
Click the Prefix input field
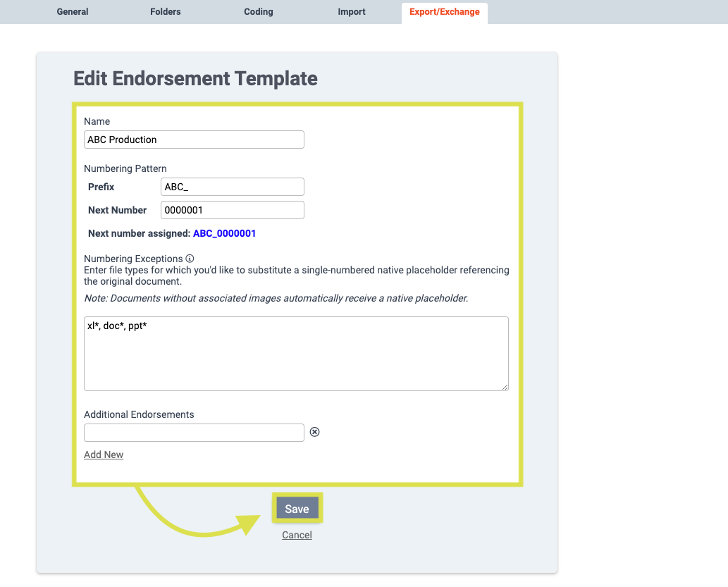pos(233,187)
